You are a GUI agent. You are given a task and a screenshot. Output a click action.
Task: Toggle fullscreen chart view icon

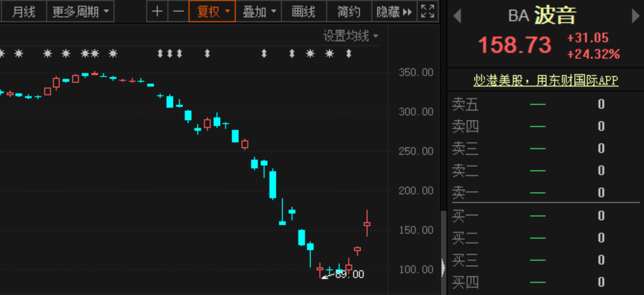point(428,12)
